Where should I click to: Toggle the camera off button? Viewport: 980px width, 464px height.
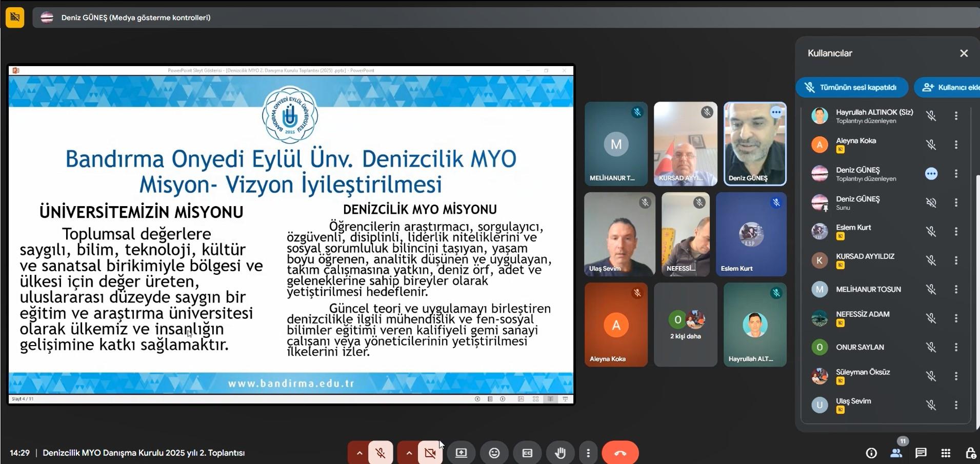(430, 453)
